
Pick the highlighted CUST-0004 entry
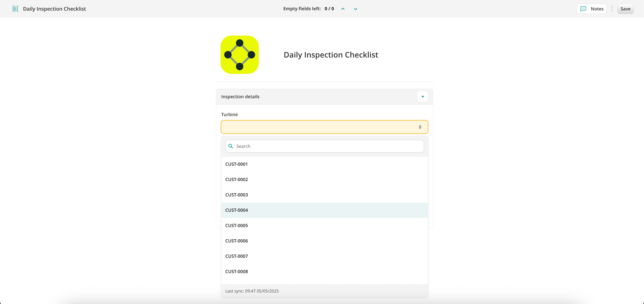coord(236,210)
